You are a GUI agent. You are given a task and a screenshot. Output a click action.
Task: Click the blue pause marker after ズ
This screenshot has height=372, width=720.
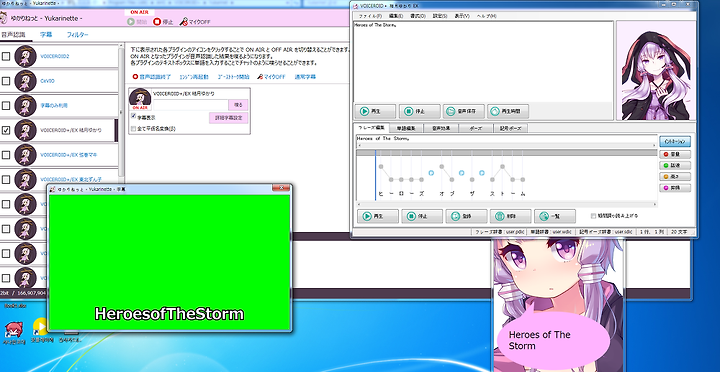click(431, 173)
